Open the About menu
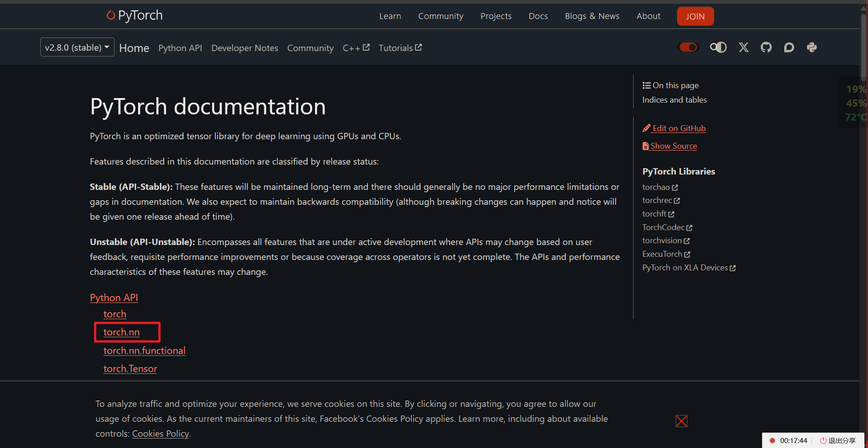This screenshot has width=868, height=448. tap(649, 16)
